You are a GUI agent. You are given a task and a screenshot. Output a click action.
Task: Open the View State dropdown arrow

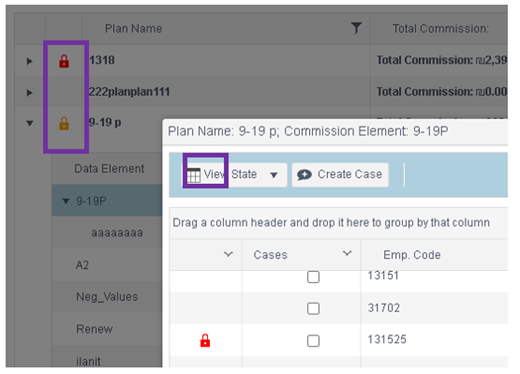coord(274,175)
